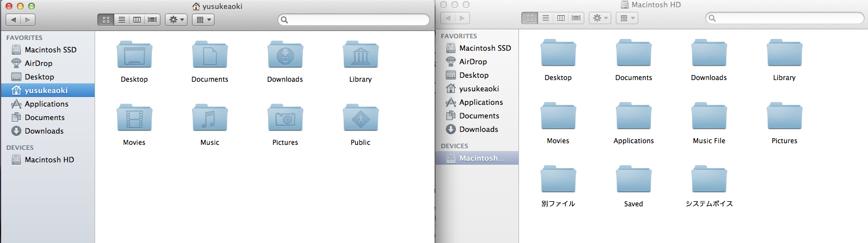
Task: Open Downloads folder in yusukeaoki window
Action: click(285, 55)
